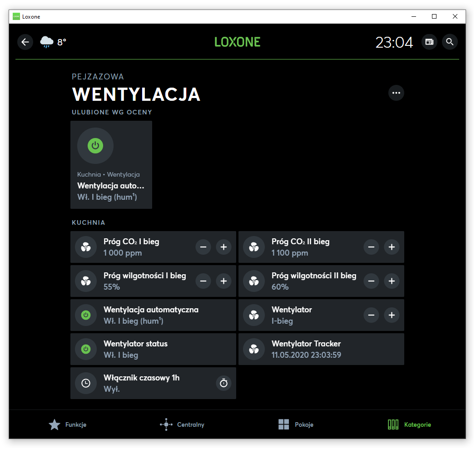
Task: Click fan icon of Próg wilgotności I bieg
Action: [x=86, y=281]
